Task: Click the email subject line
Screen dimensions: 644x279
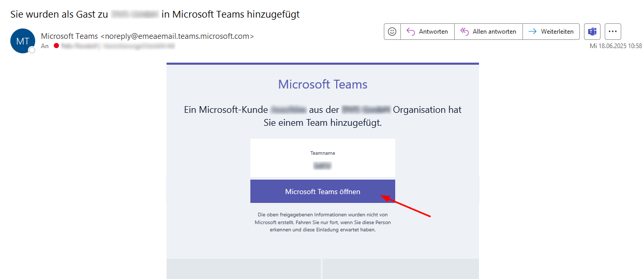Action: click(155, 14)
